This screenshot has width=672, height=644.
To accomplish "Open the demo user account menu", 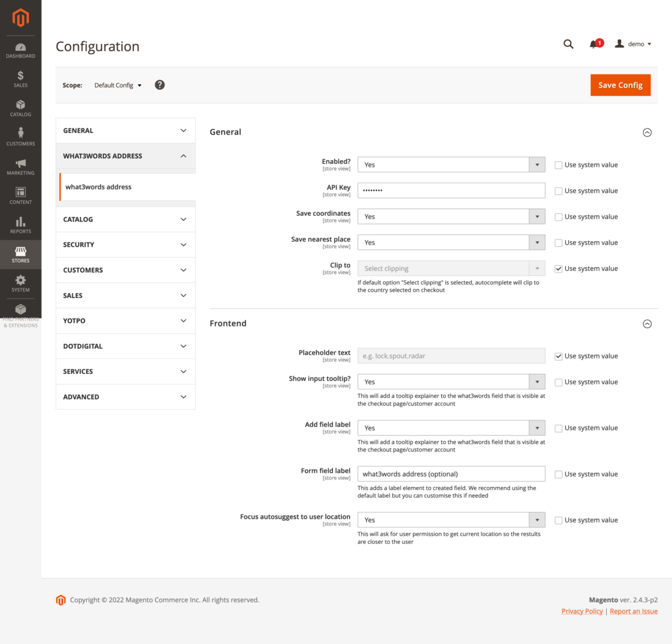I will pyautogui.click(x=633, y=44).
